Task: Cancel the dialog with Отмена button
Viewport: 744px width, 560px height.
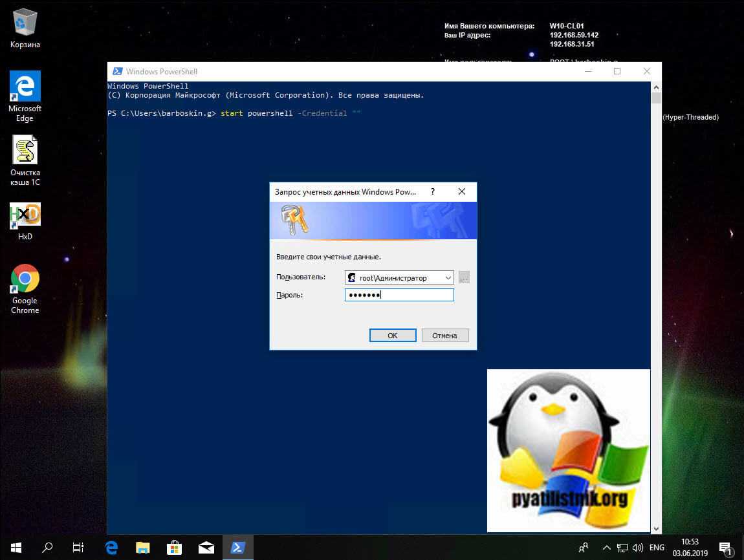Action: [x=444, y=336]
